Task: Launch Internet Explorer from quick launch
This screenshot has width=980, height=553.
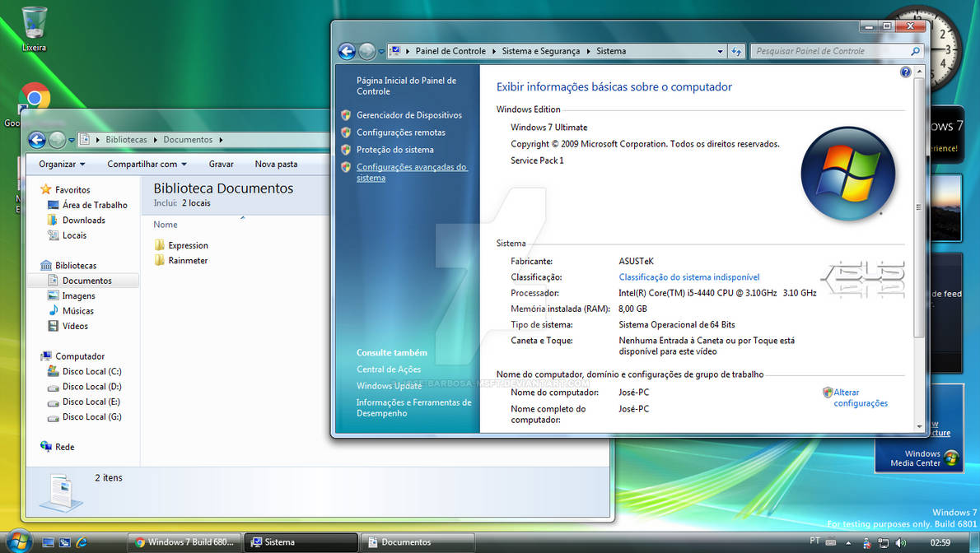Action: point(82,542)
